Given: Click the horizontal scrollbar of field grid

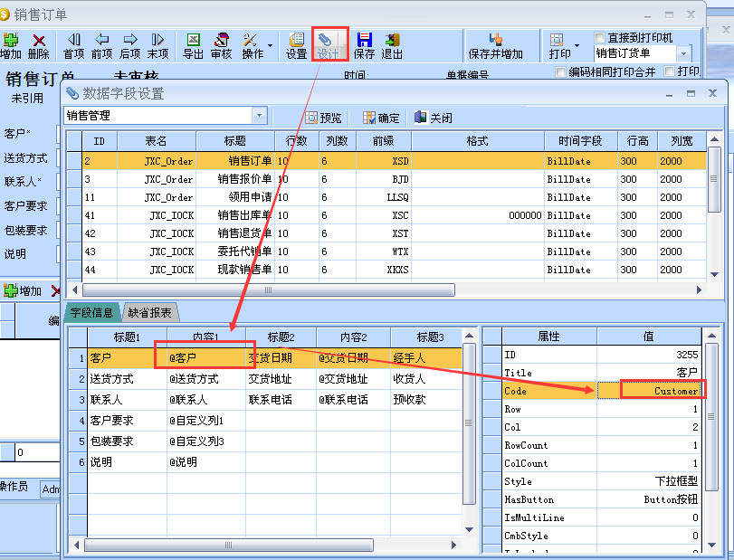Looking at the screenshot, I should 228,545.
